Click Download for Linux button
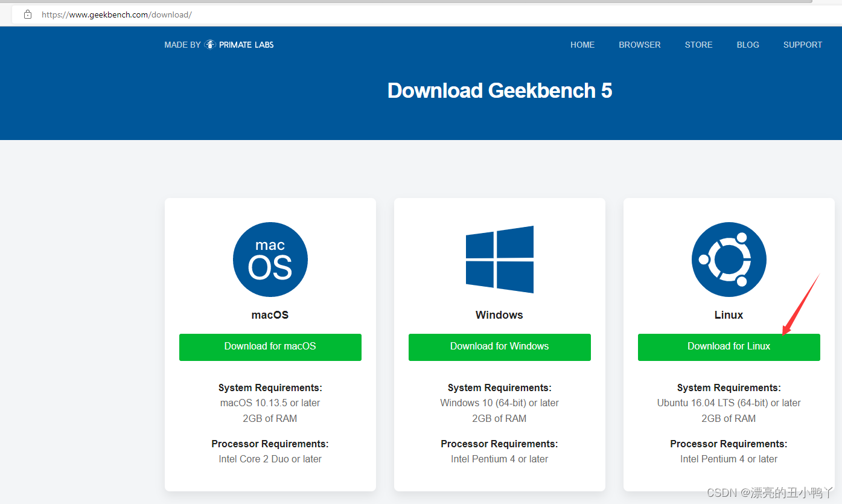The height and width of the screenshot is (504, 842). (x=729, y=347)
